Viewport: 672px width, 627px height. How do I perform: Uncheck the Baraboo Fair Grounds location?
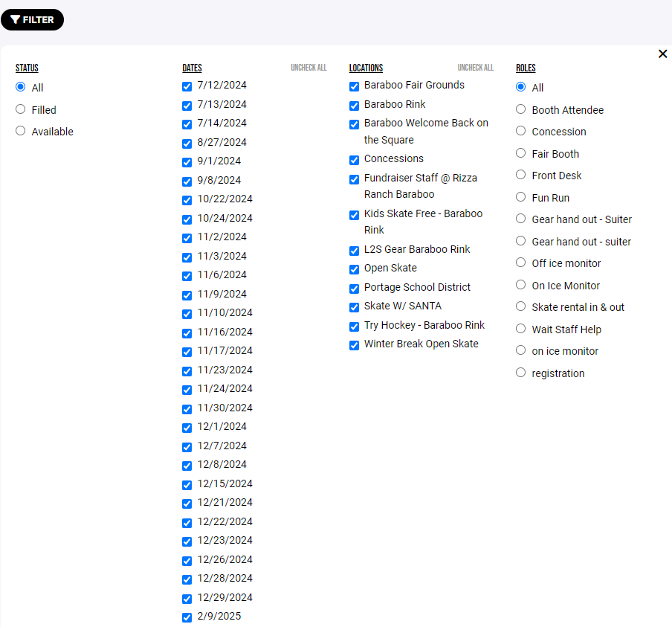(x=354, y=86)
